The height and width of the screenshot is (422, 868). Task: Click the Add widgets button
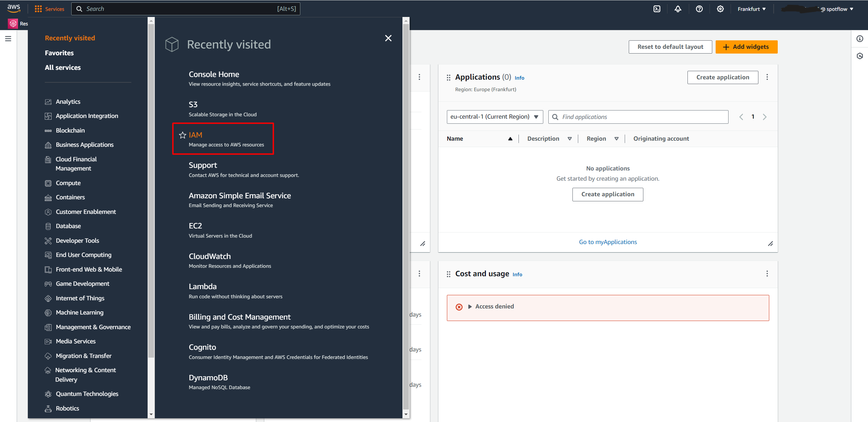746,47
